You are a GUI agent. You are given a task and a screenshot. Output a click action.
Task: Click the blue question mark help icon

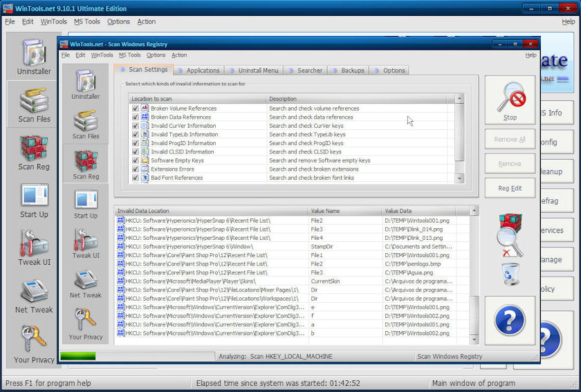(x=510, y=321)
